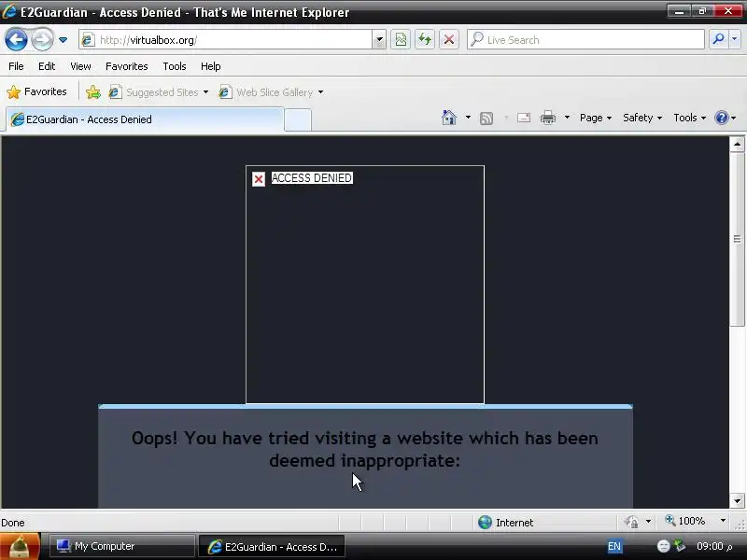Switch to My Computer taskbar window

(122, 546)
